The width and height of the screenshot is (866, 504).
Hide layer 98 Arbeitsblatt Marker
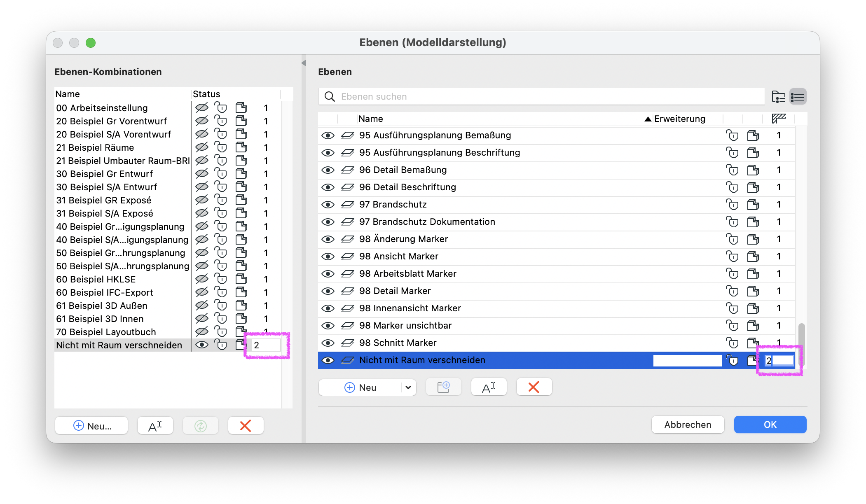328,274
